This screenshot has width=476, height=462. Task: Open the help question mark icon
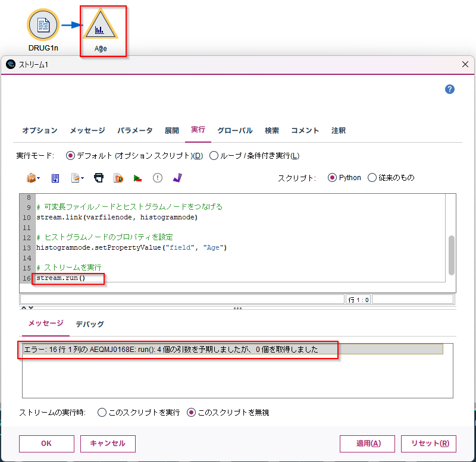[x=450, y=89]
